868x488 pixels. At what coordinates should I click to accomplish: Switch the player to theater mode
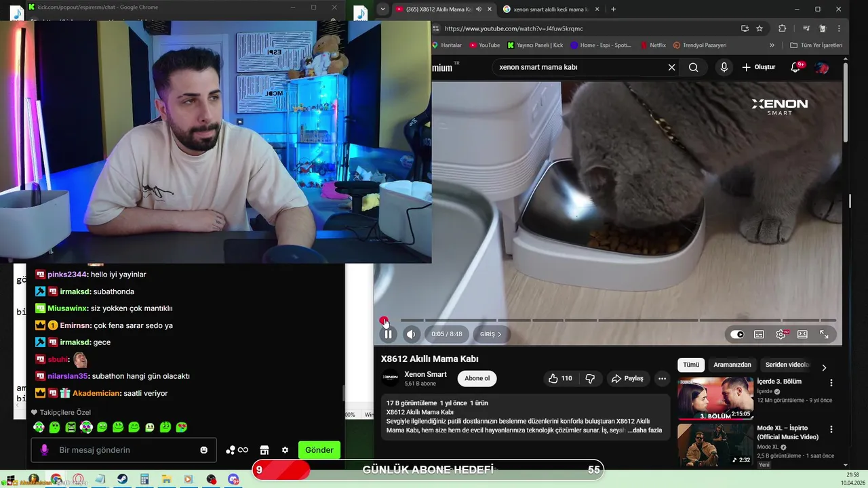click(x=802, y=334)
